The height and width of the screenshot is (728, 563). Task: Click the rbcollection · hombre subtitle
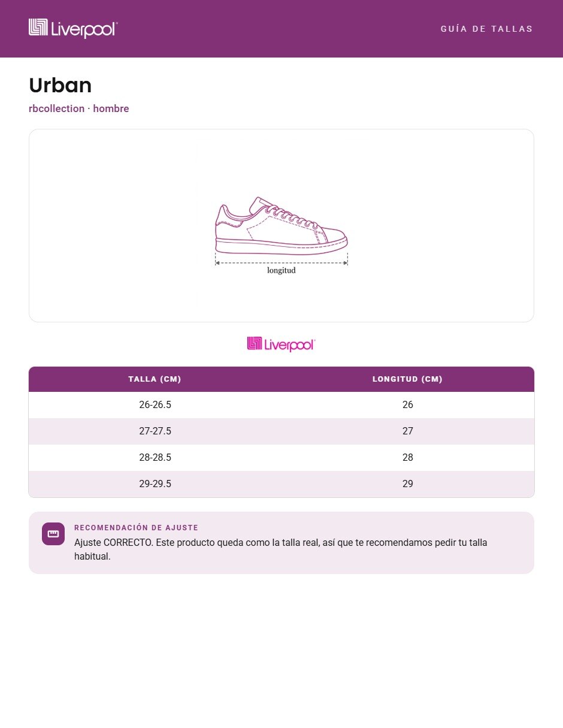[79, 109]
